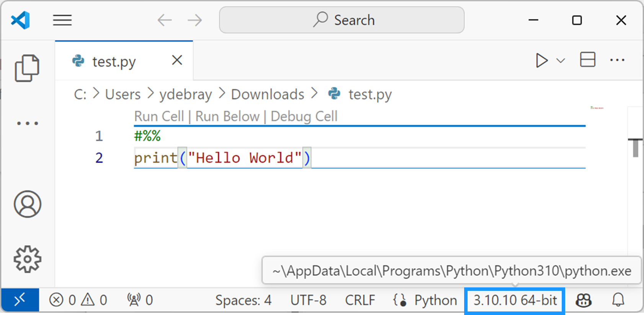Change end of line sequence CRLF
This screenshot has width=644, height=315.
pyautogui.click(x=360, y=300)
